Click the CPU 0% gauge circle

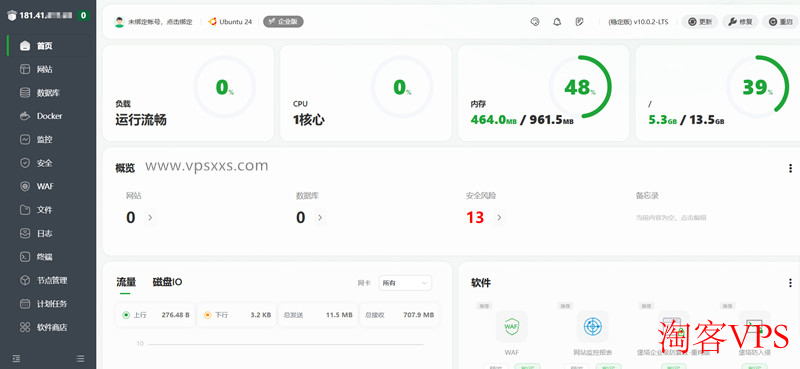tap(402, 87)
